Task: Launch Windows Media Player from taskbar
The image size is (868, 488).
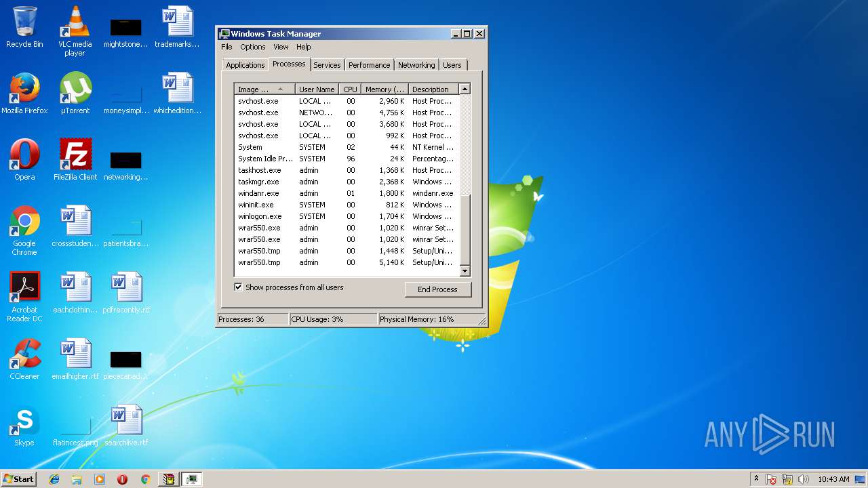Action: click(x=100, y=479)
